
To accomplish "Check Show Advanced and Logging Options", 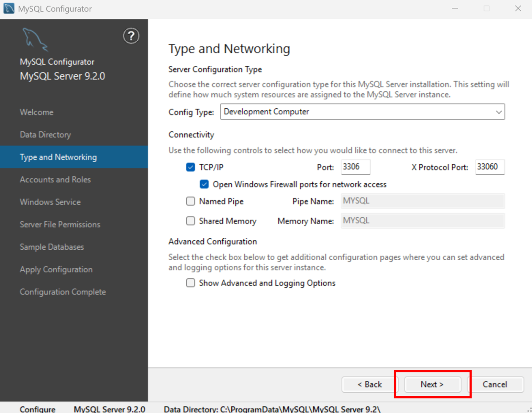I will [190, 283].
